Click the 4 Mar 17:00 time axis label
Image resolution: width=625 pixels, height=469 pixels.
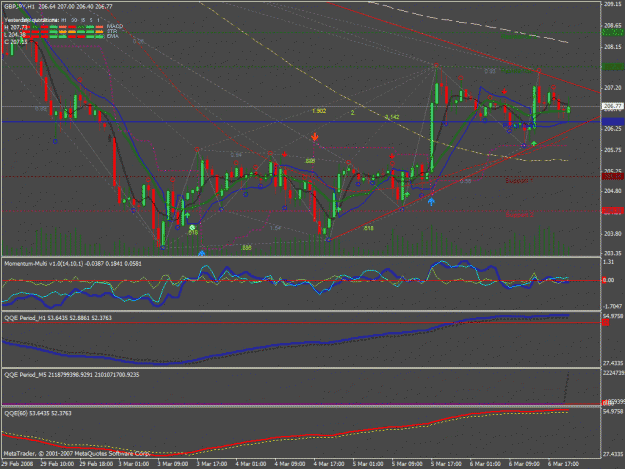click(x=329, y=464)
